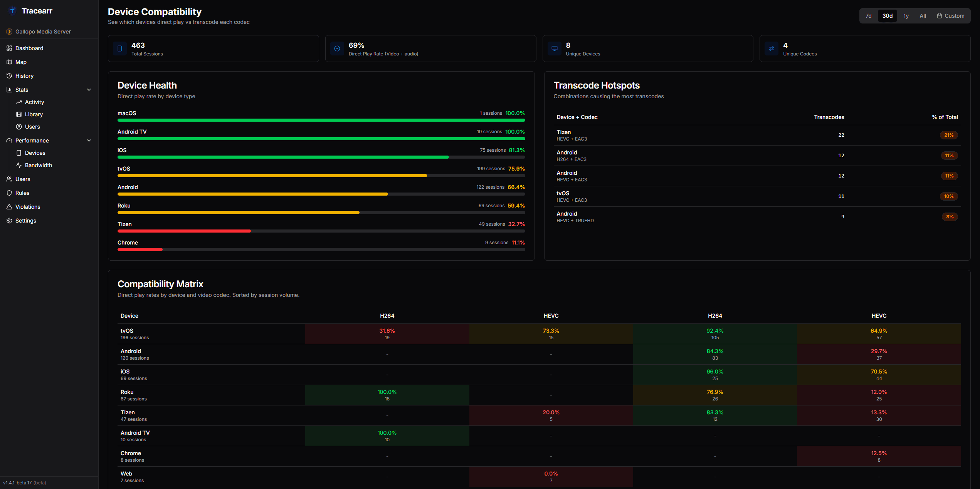This screenshot has height=489, width=980.
Task: Open the Custom date range picker
Action: (x=951, y=15)
